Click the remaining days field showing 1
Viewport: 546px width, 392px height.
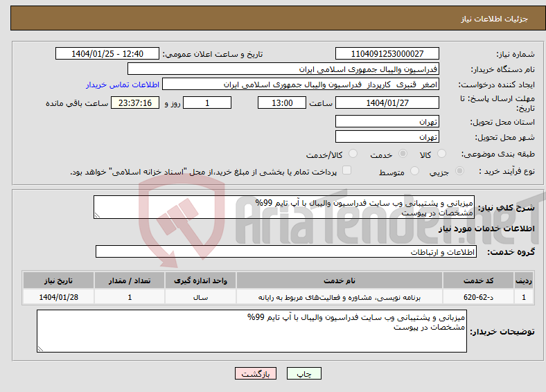(207, 103)
